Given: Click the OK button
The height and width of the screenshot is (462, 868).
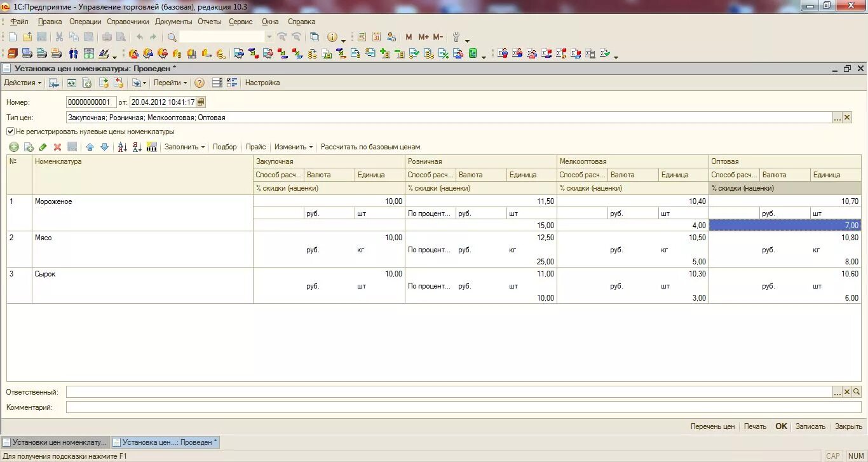Looking at the screenshot, I should pyautogui.click(x=781, y=426).
